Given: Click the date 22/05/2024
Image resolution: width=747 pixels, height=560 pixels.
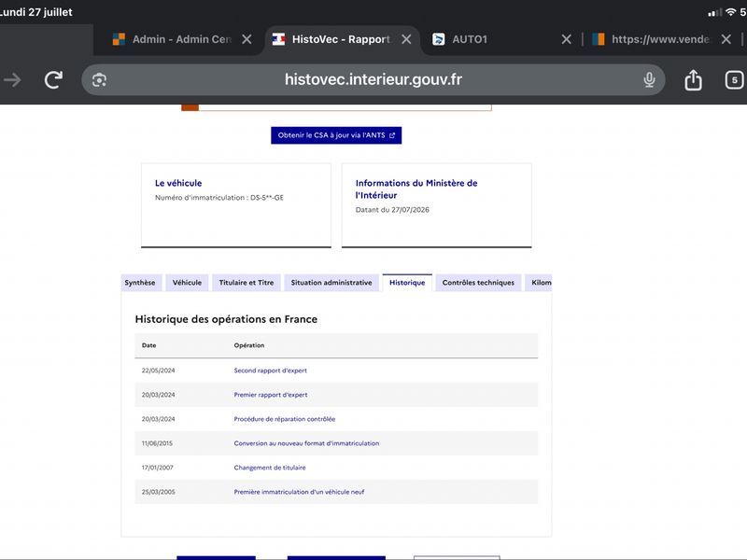Looking at the screenshot, I should pos(158,371).
